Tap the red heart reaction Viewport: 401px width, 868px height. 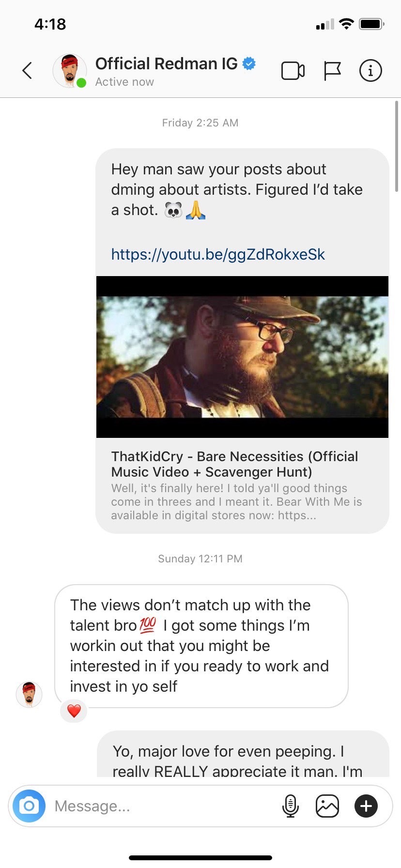74,711
